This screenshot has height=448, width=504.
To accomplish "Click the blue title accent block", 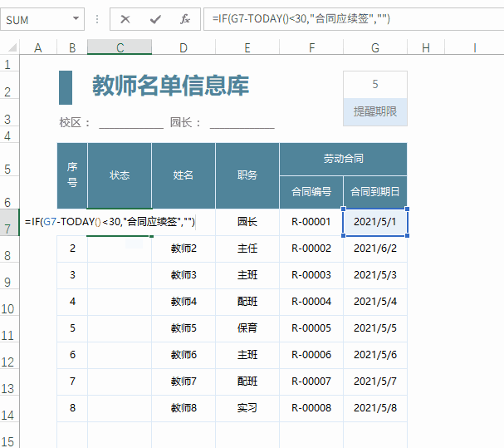I will [66, 87].
